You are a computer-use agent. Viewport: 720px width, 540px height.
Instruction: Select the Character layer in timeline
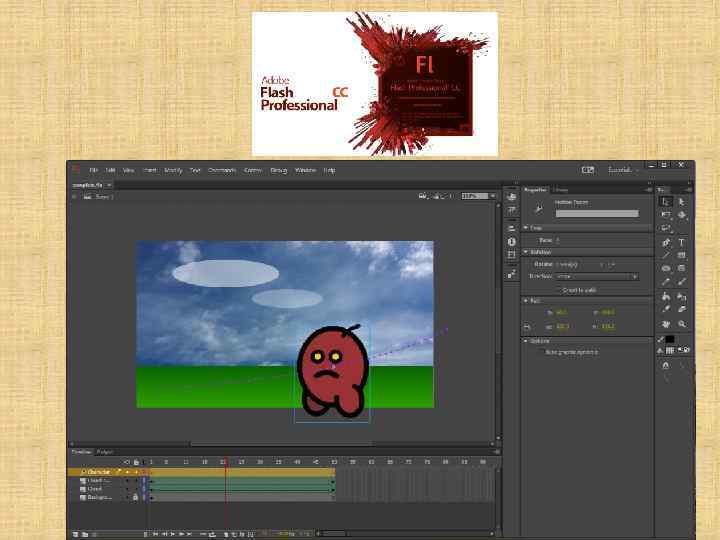(x=98, y=472)
